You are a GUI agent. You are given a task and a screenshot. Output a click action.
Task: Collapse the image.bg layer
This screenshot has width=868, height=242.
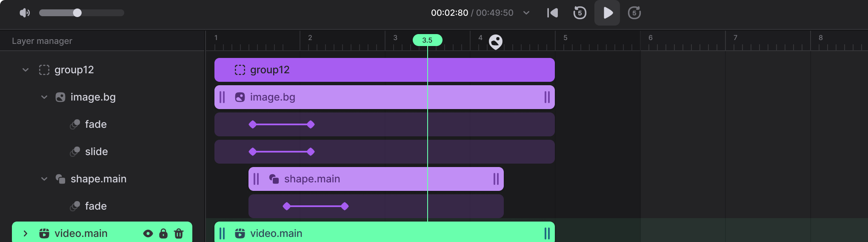point(44,97)
